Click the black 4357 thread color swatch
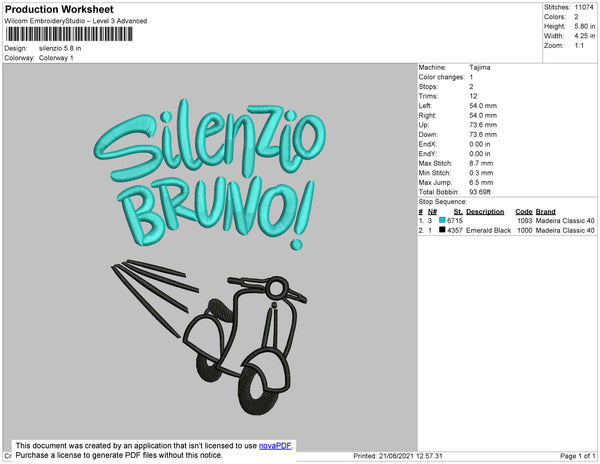 442,230
